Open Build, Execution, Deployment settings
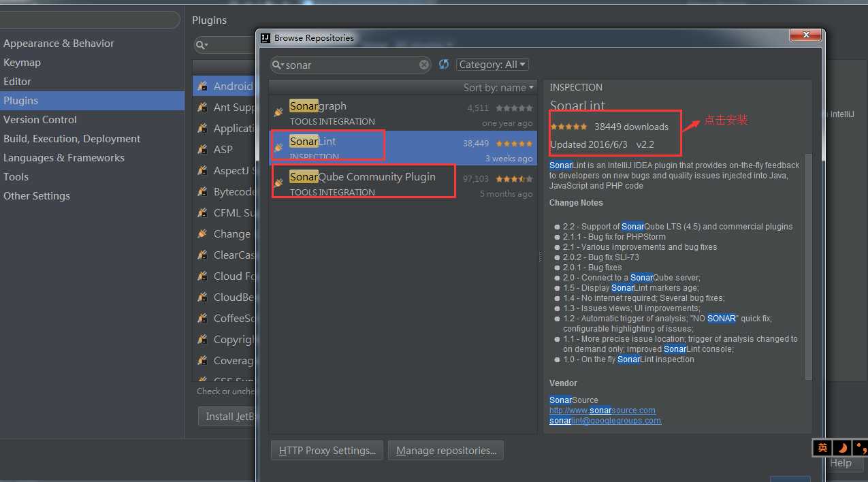This screenshot has width=868, height=482. (71, 138)
